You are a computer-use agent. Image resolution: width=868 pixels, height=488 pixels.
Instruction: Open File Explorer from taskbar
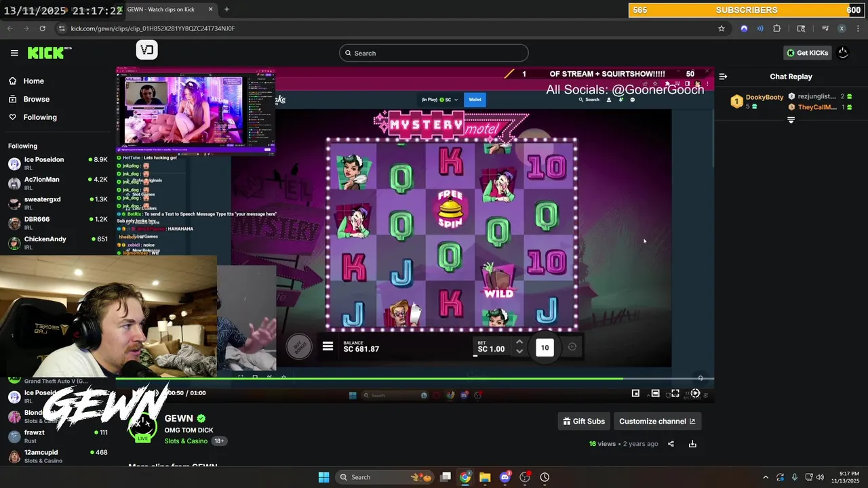coord(485,477)
